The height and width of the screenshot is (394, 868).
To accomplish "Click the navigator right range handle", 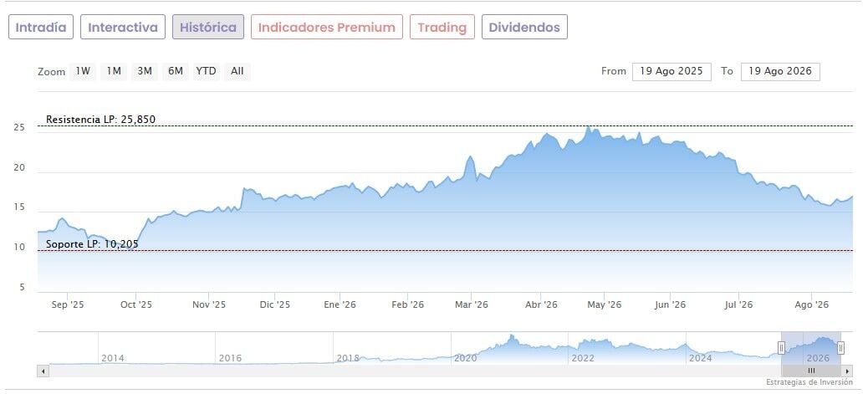I will point(841,348).
